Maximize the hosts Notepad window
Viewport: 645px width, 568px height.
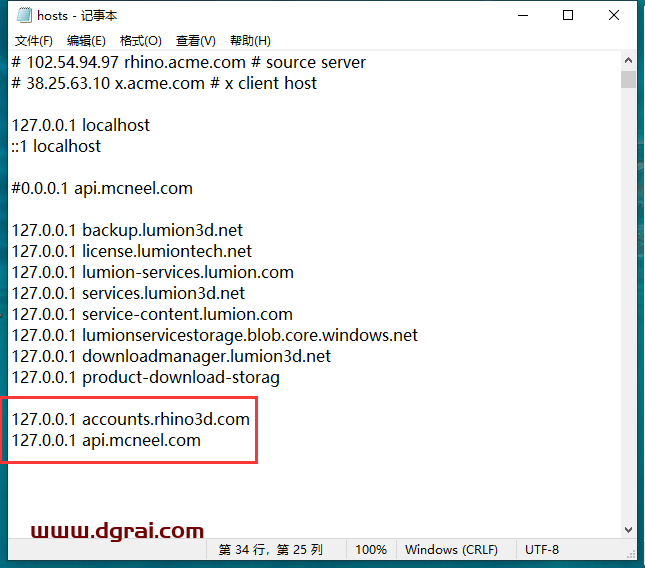[x=568, y=15]
